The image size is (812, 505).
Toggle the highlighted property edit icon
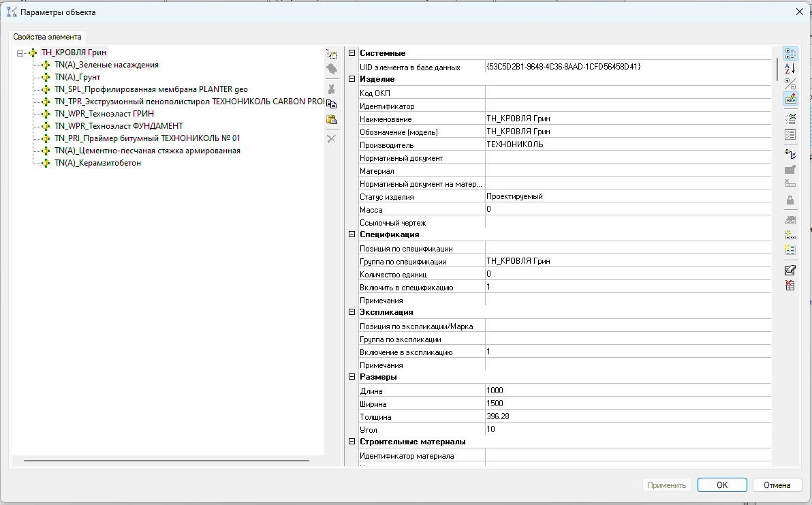coord(790,99)
